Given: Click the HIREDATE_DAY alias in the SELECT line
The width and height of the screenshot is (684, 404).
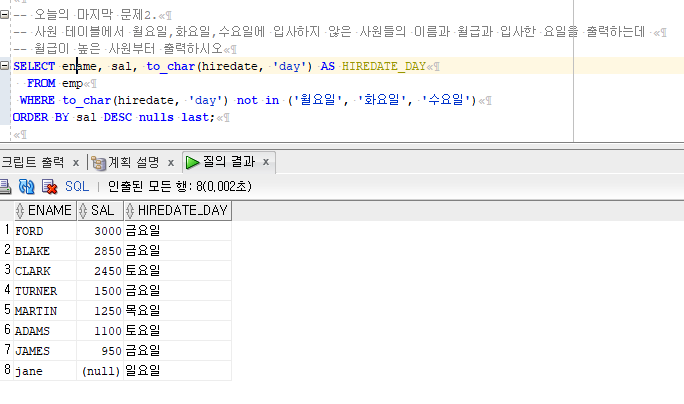Looking at the screenshot, I should [384, 66].
